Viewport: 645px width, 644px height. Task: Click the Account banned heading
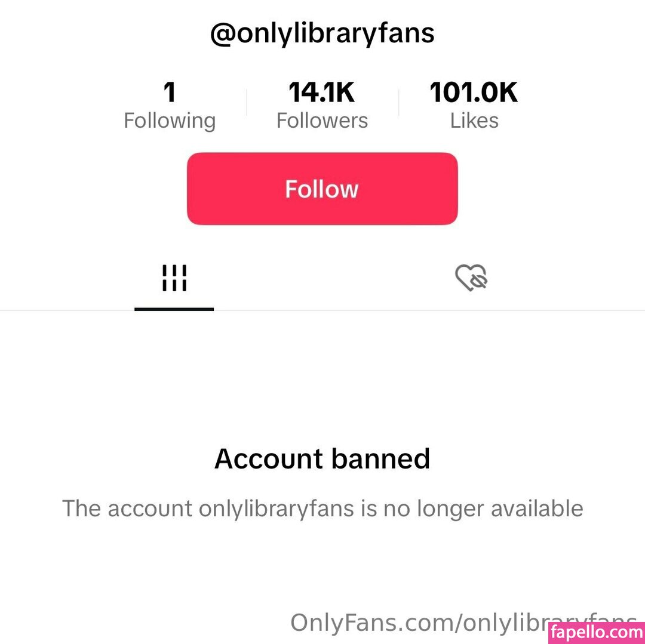[322, 459]
